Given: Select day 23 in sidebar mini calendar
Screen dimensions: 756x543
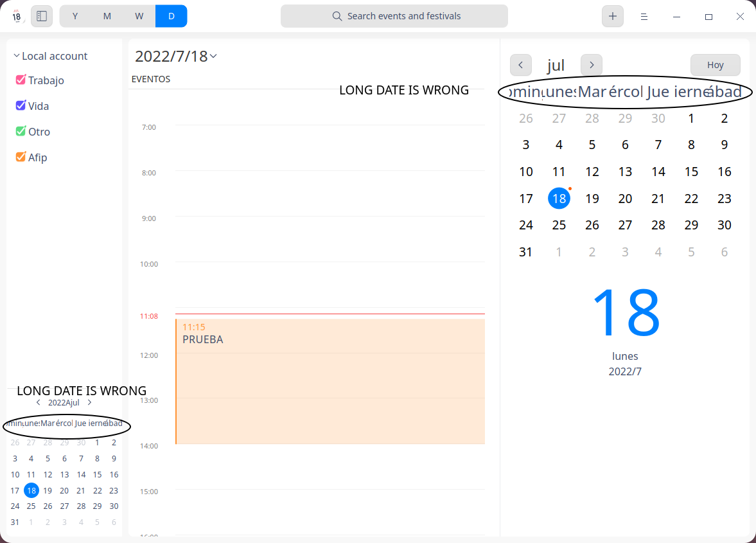Looking at the screenshot, I should [114, 490].
